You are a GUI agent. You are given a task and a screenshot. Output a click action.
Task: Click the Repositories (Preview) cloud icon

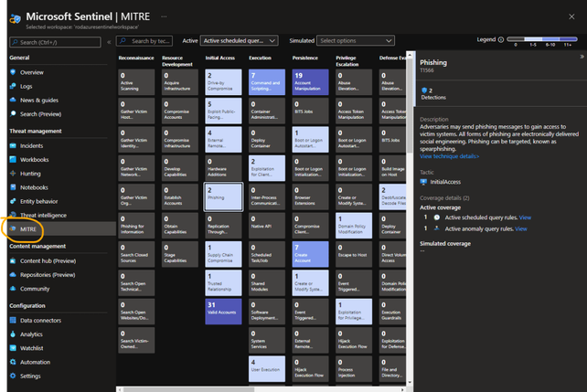pyautogui.click(x=13, y=274)
